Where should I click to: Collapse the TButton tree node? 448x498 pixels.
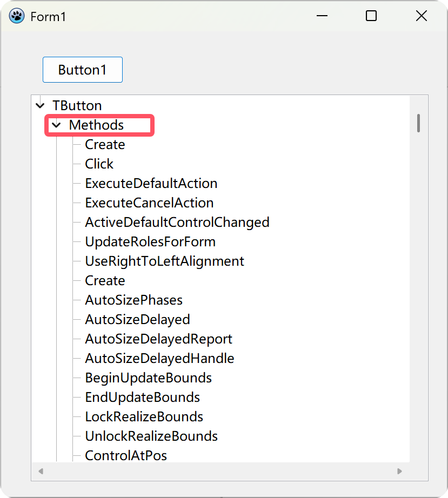click(x=40, y=105)
